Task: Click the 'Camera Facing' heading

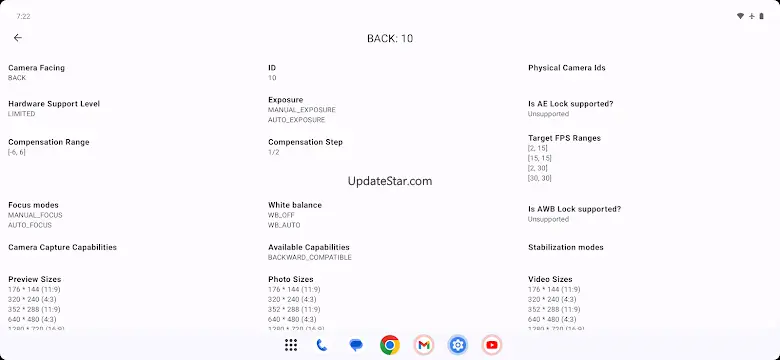Action: tap(36, 68)
